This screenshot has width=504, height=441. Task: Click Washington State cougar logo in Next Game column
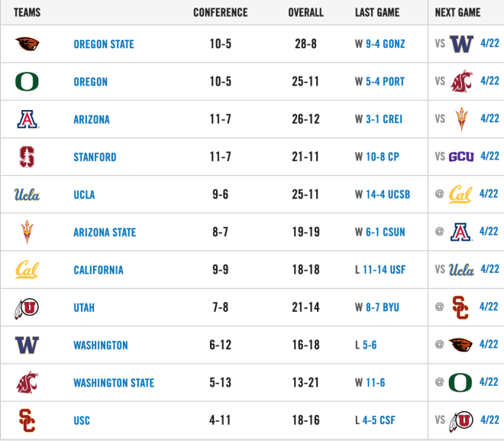(x=461, y=81)
